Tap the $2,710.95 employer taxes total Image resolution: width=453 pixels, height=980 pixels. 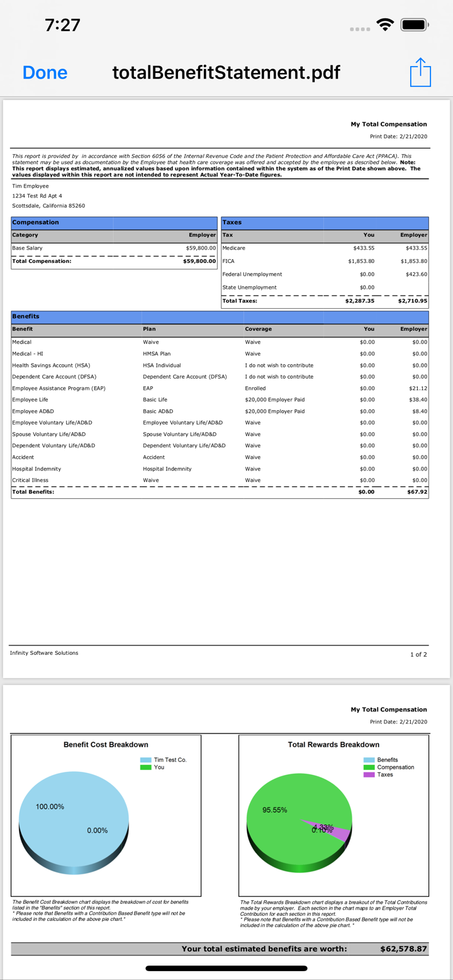tap(413, 301)
